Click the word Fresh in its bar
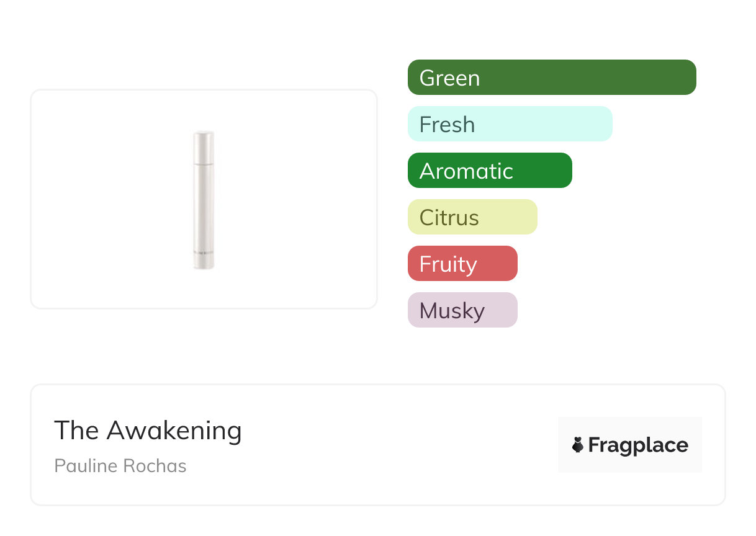The width and height of the screenshot is (756, 536). click(447, 125)
